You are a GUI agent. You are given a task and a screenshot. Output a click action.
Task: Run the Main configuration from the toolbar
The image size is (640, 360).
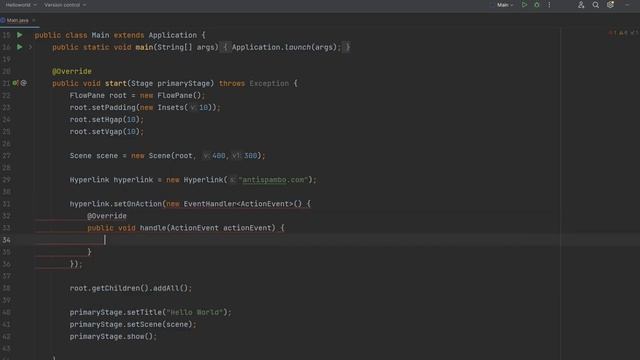tap(524, 5)
